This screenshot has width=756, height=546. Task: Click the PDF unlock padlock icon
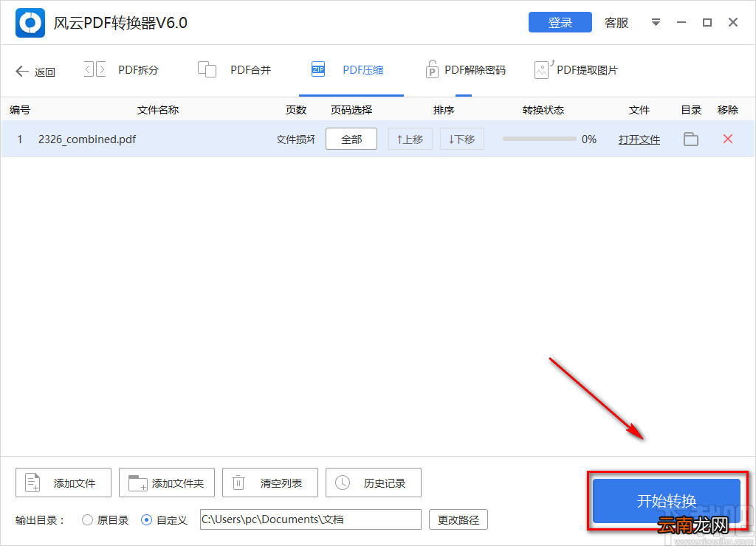coord(431,69)
